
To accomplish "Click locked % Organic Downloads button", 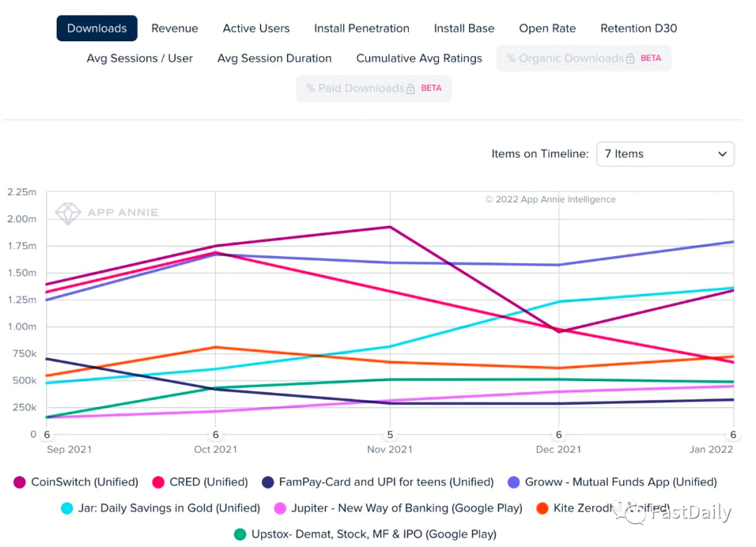I will [x=584, y=58].
